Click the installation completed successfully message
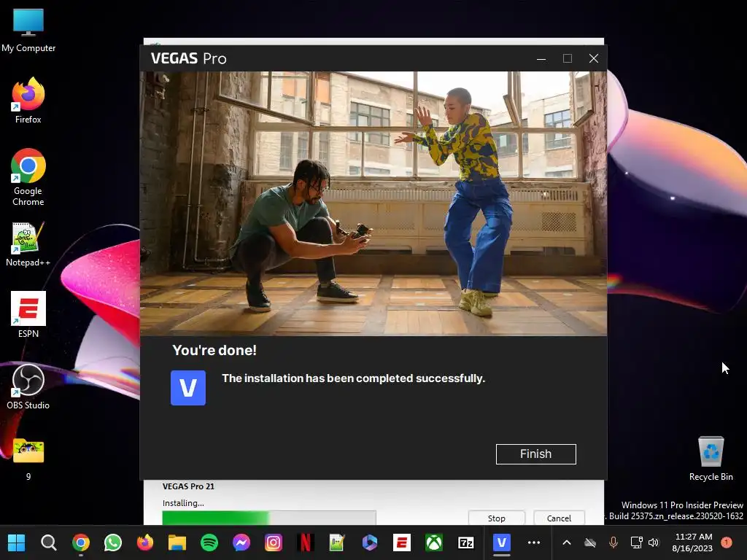 pyautogui.click(x=353, y=378)
